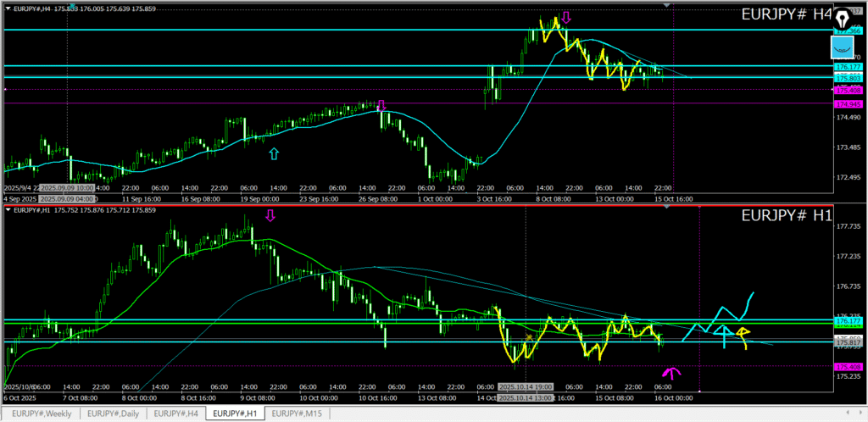Click the cyan smile icon below the pen
The height and width of the screenshot is (422, 868).
[842, 47]
